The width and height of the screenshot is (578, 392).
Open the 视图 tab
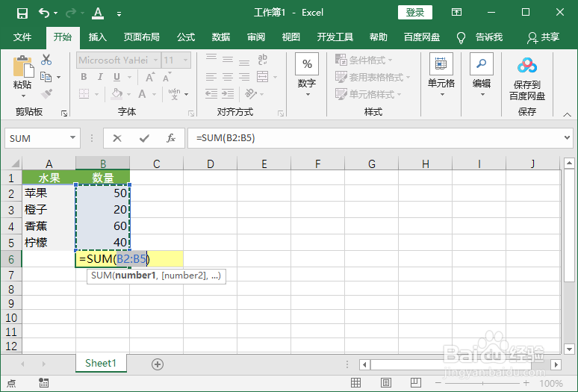(290, 37)
